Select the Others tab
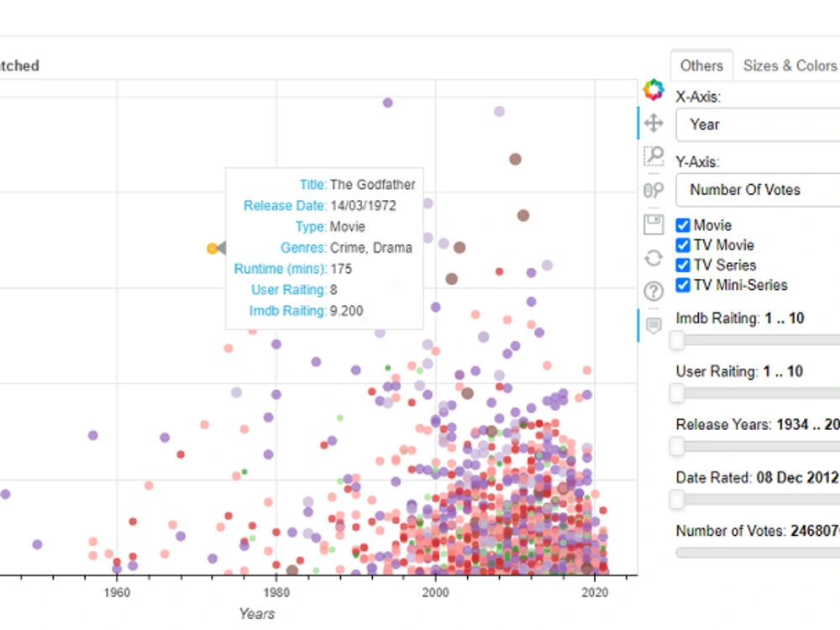Screen dimensions: 840x630 coord(701,66)
